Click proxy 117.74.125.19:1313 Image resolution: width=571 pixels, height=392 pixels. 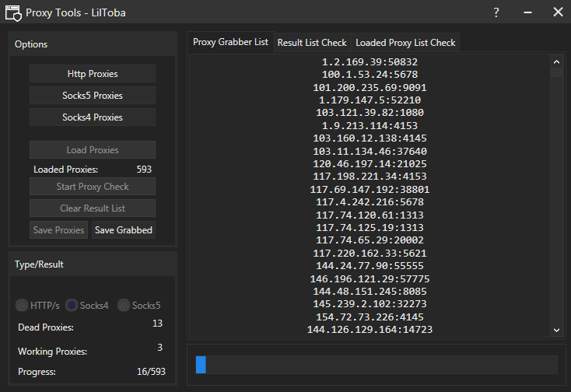point(370,227)
